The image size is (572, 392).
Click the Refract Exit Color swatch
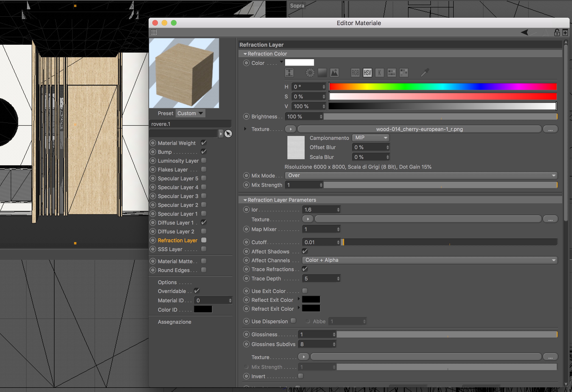tap(311, 308)
